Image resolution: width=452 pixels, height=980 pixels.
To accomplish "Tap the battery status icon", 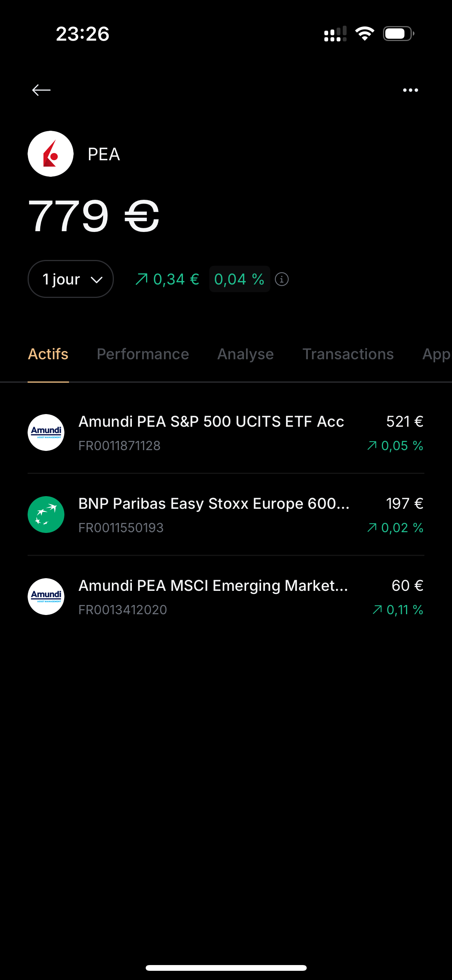I will click(x=398, y=34).
